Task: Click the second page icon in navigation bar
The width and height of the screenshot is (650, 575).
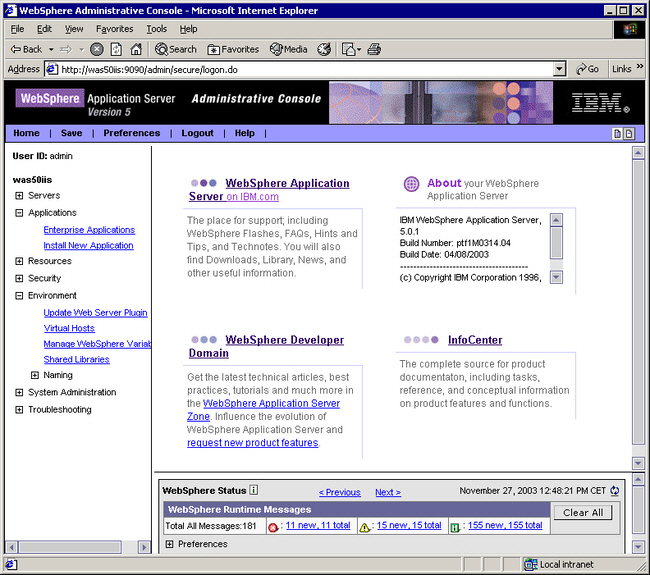Action: coord(629,133)
